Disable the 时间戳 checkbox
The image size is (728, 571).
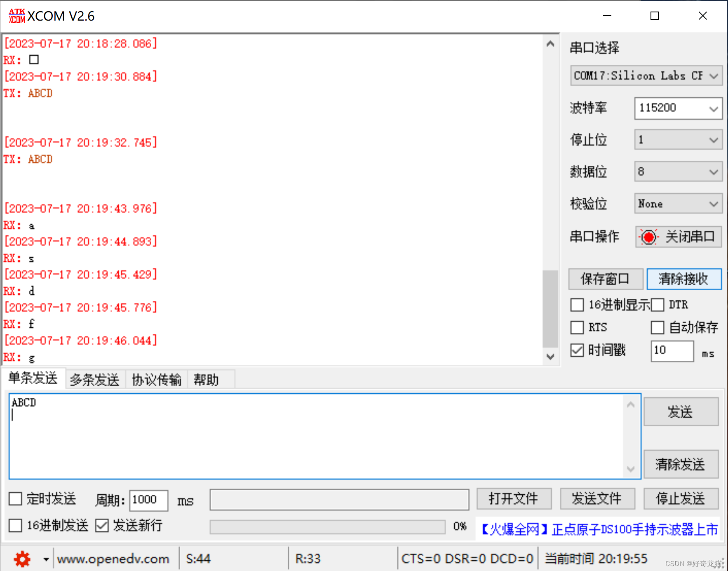(577, 350)
